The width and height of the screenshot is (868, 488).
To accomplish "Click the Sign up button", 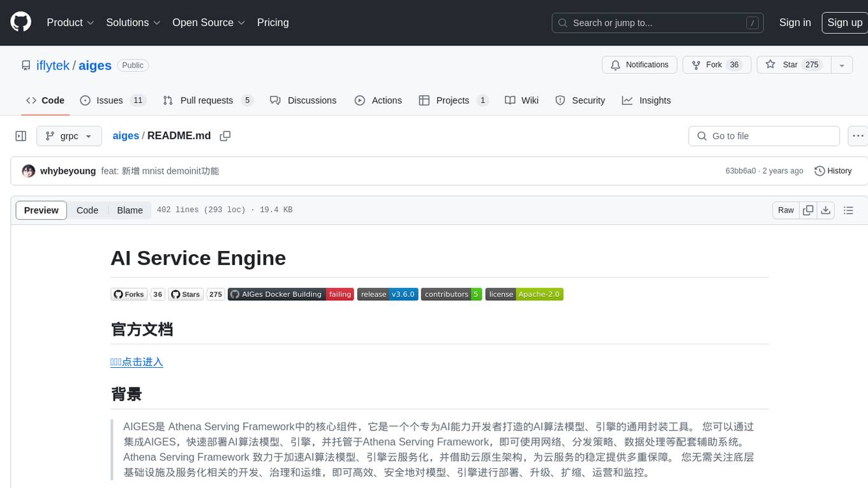I will click(x=844, y=22).
